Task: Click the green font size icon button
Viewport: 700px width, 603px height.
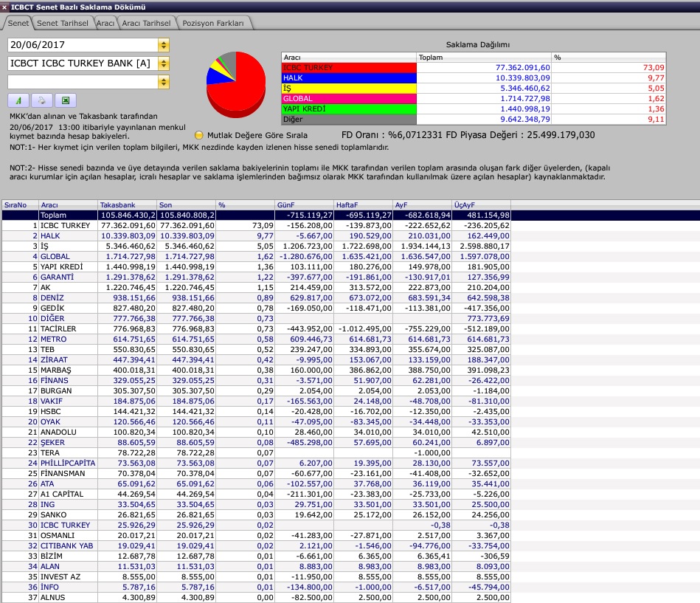Action: tap(18, 100)
